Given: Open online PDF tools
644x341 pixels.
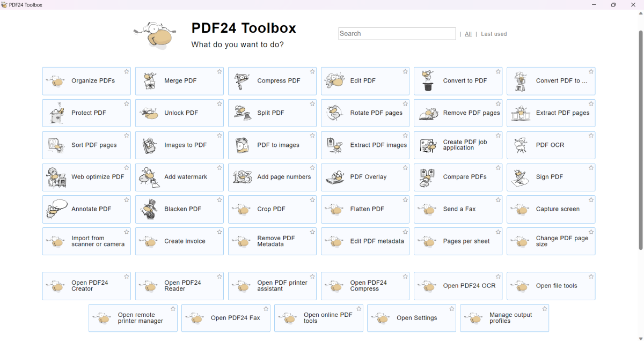Looking at the screenshot, I should (x=318, y=318).
